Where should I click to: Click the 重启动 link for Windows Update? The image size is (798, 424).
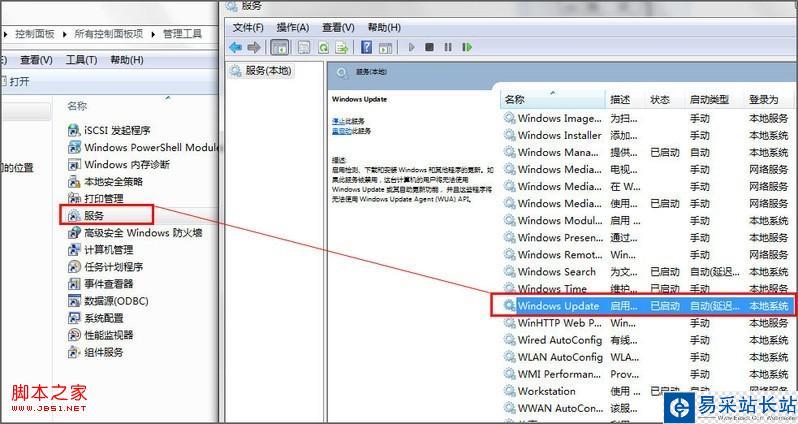[341, 131]
